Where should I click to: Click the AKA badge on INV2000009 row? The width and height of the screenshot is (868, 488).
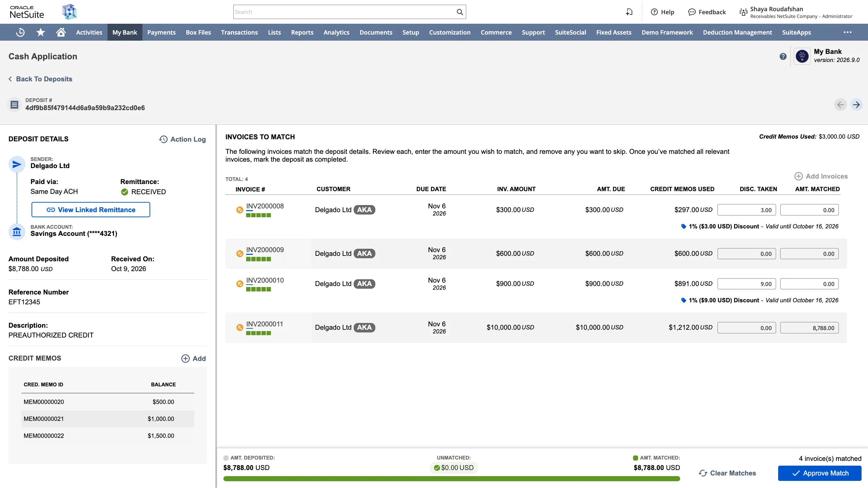[x=364, y=253]
